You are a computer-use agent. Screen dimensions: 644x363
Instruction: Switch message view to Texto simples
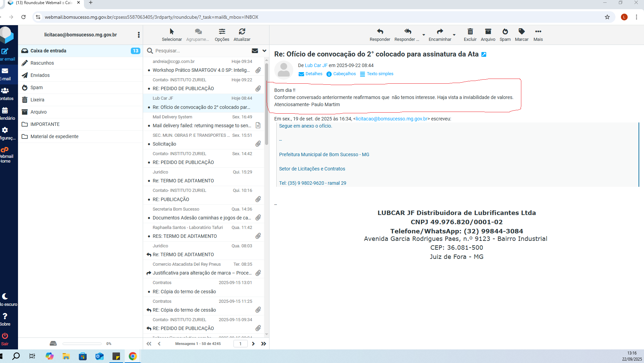click(380, 74)
